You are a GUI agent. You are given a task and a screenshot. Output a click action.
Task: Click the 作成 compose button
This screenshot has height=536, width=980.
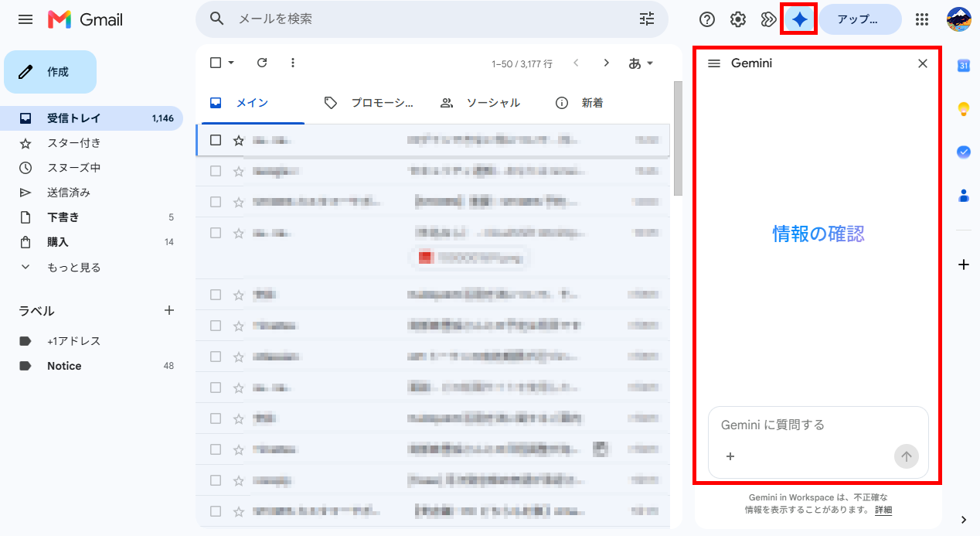click(x=50, y=72)
